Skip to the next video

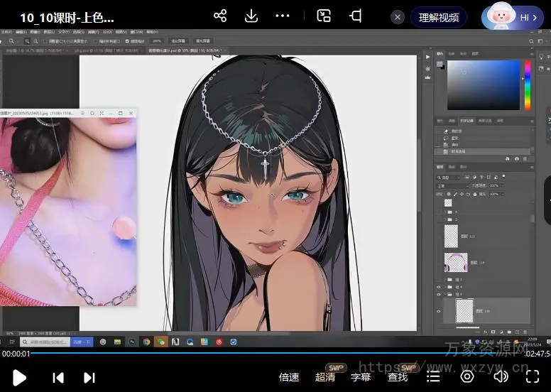[89, 377]
